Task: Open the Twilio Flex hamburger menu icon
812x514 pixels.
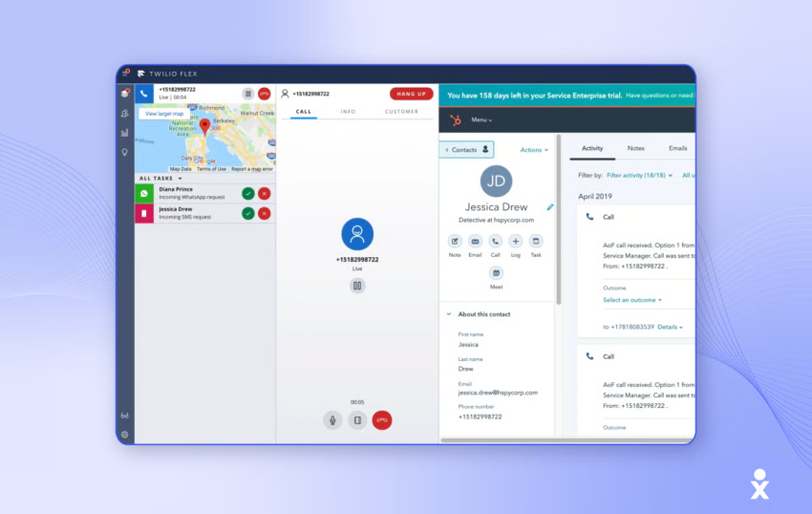Action: pyautogui.click(x=125, y=74)
